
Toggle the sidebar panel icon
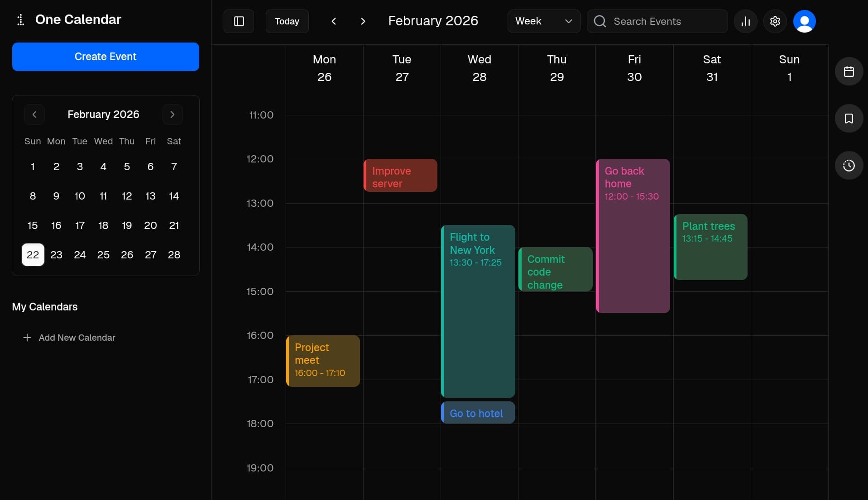coord(239,21)
